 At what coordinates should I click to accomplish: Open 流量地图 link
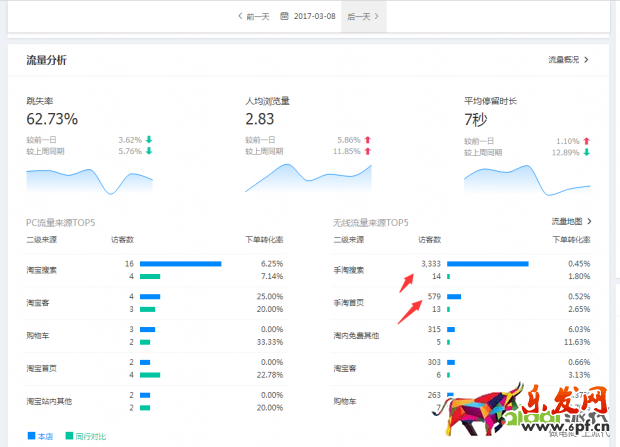pos(567,222)
